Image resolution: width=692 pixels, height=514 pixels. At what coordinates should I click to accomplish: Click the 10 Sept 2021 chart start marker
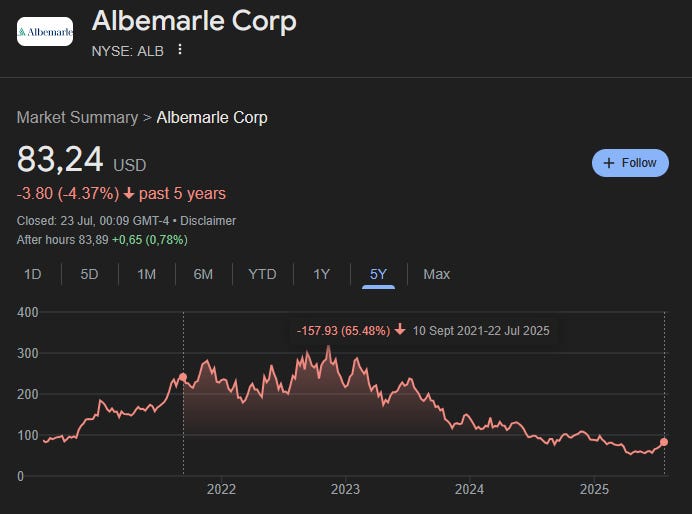pos(183,377)
